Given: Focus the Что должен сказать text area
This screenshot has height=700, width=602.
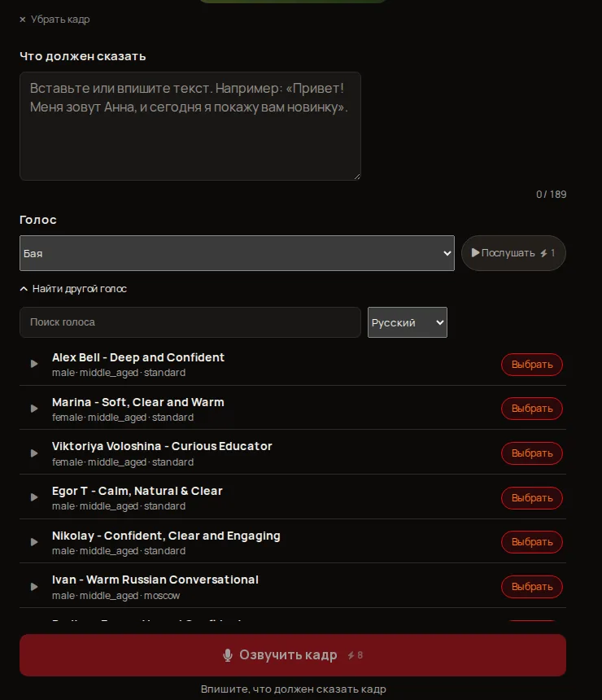Looking at the screenshot, I should (x=190, y=126).
